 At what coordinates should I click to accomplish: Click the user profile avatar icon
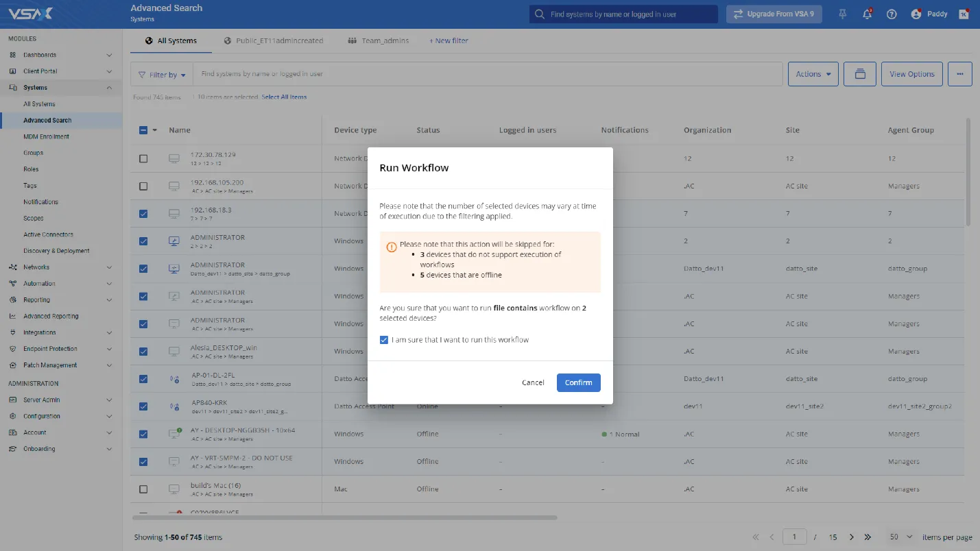(x=916, y=14)
